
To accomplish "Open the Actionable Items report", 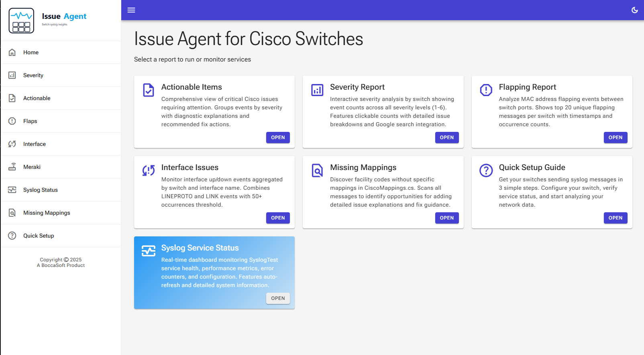I will coord(278,137).
